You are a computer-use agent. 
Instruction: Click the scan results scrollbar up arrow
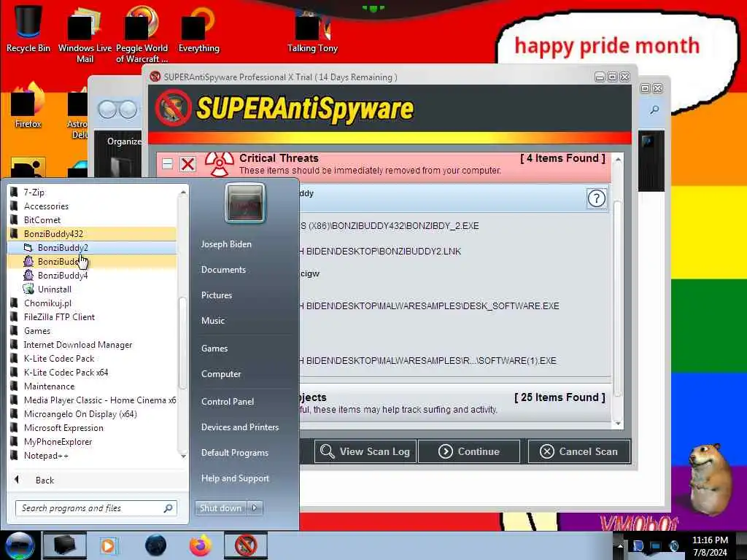618,160
